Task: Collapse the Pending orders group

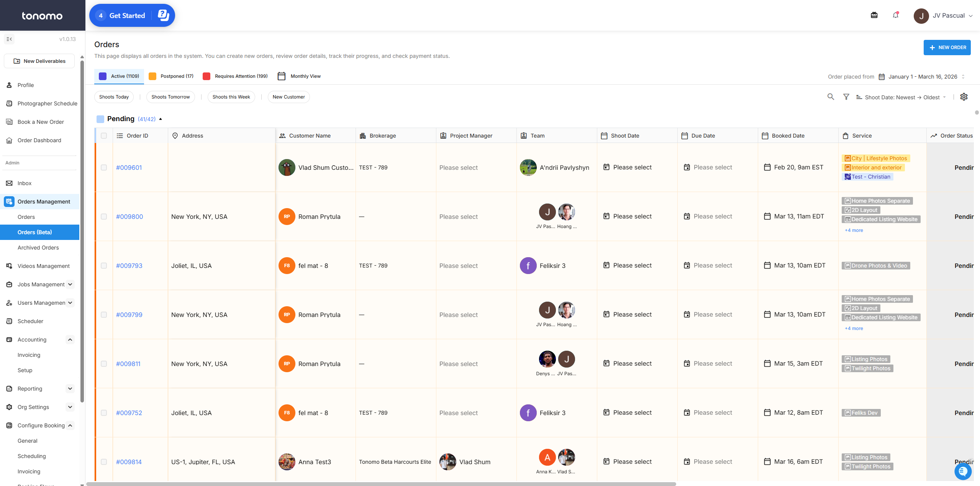Action: [161, 119]
